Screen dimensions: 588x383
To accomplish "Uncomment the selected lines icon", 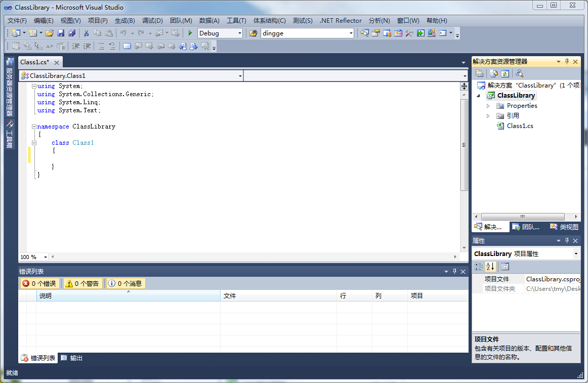I will point(112,46).
